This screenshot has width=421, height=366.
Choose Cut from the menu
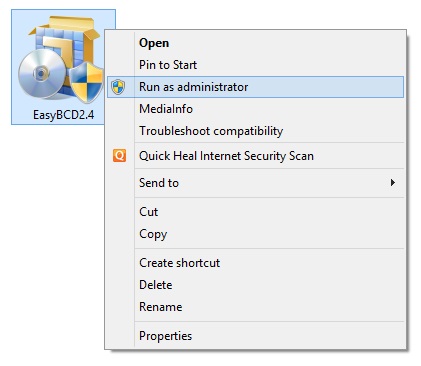(x=149, y=212)
